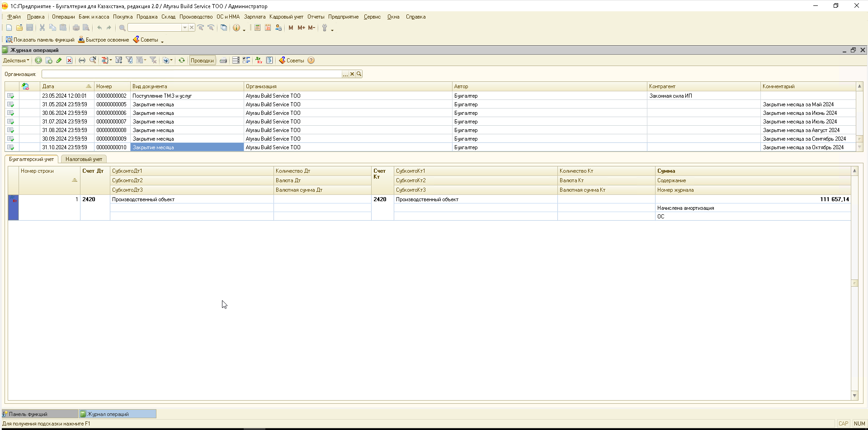Add a new journal entry with green plus

tap(38, 61)
